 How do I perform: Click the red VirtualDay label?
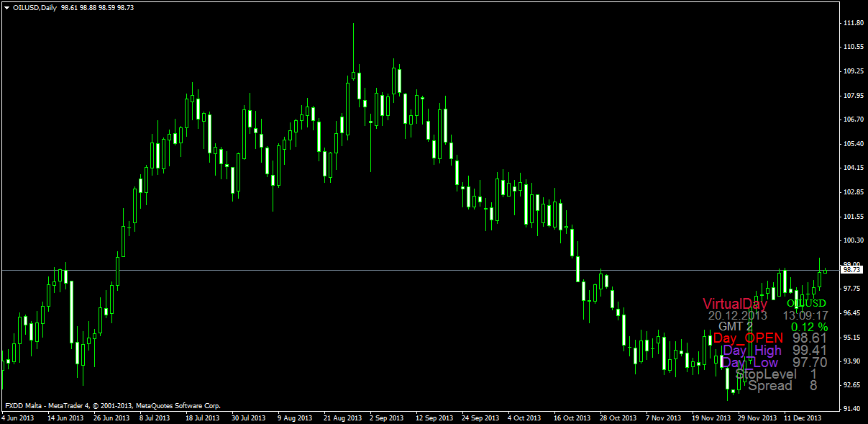pos(735,304)
